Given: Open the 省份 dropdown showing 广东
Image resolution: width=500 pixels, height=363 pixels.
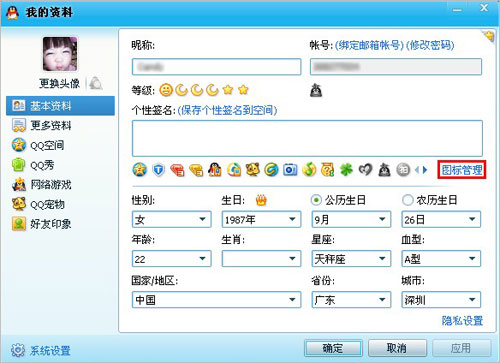Looking at the screenshot, I should (x=351, y=300).
